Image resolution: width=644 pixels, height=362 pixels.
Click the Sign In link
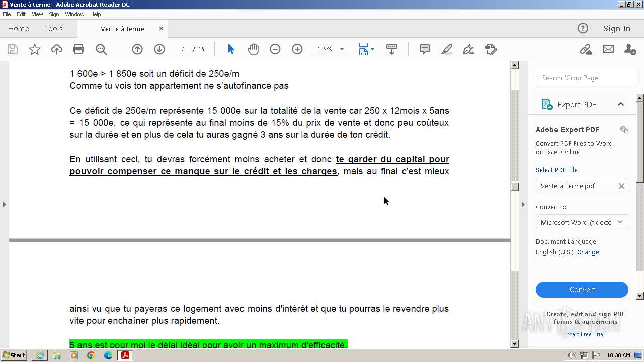point(617,29)
